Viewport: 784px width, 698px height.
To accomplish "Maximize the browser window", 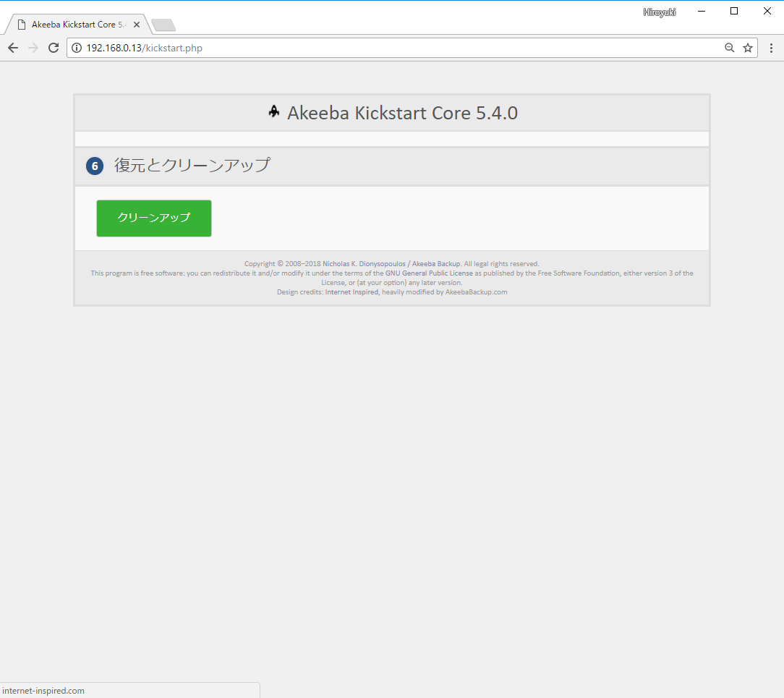I will (734, 11).
